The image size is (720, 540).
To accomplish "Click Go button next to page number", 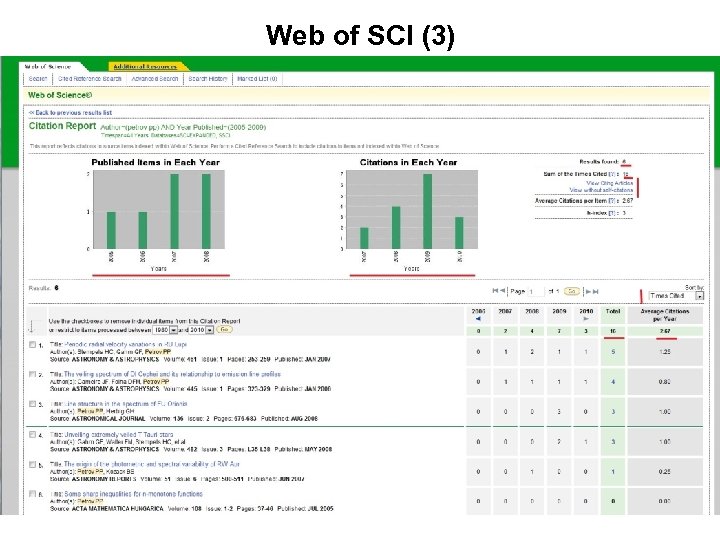I will (572, 291).
